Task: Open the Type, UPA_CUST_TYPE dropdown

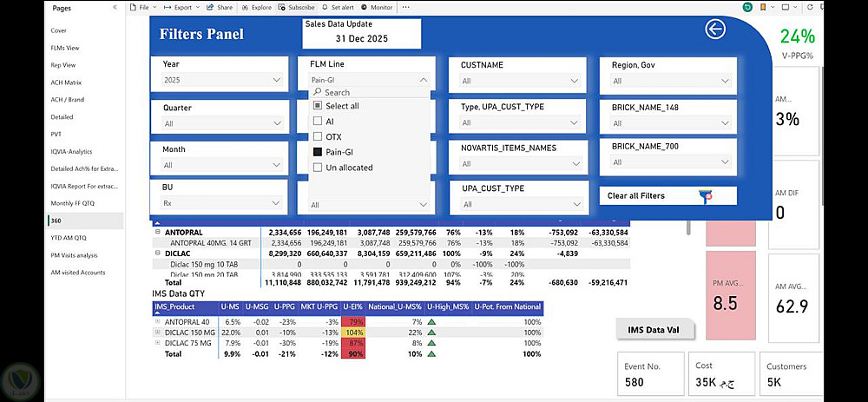Action: (520, 123)
